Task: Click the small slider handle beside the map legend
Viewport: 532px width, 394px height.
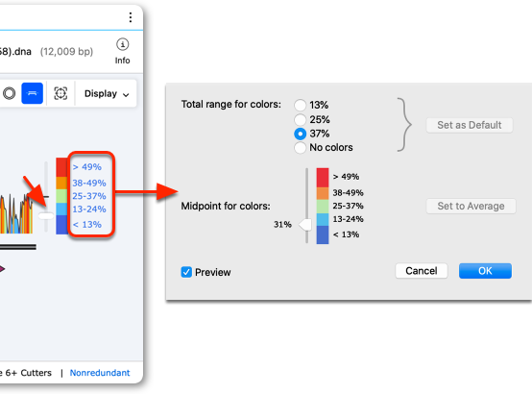Action: tap(46, 215)
